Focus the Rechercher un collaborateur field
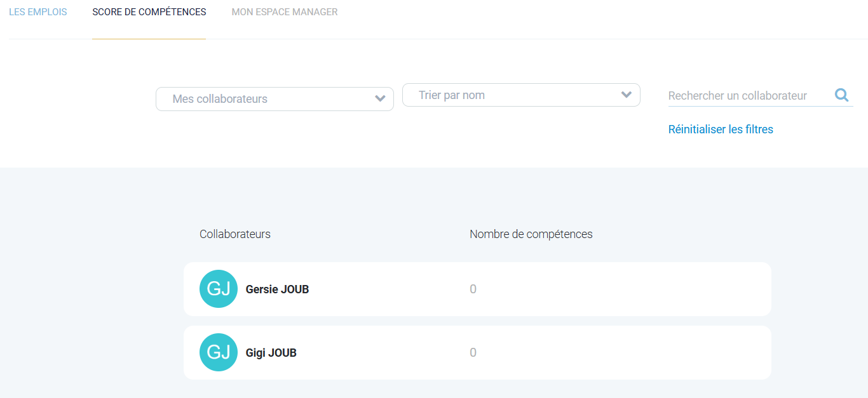The width and height of the screenshot is (868, 398). click(747, 96)
